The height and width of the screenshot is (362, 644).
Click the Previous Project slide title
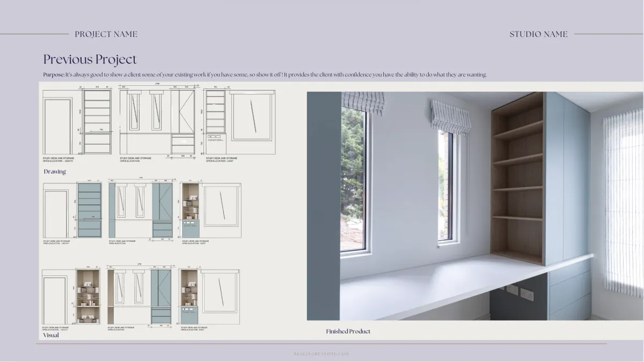click(90, 59)
